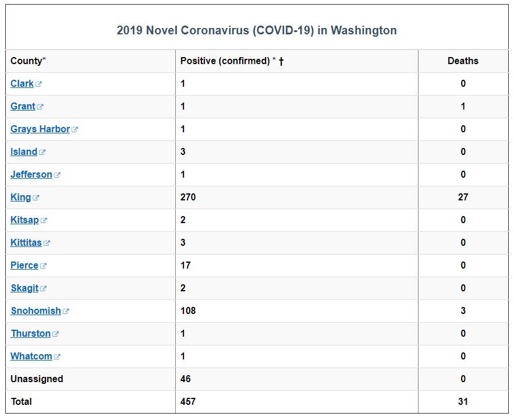
Task: Select the Deaths column header
Action: click(x=463, y=61)
